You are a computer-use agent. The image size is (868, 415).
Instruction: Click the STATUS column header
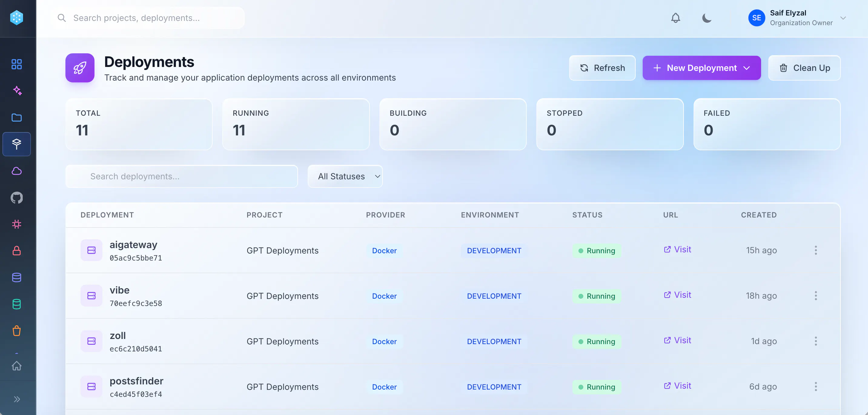(x=587, y=215)
